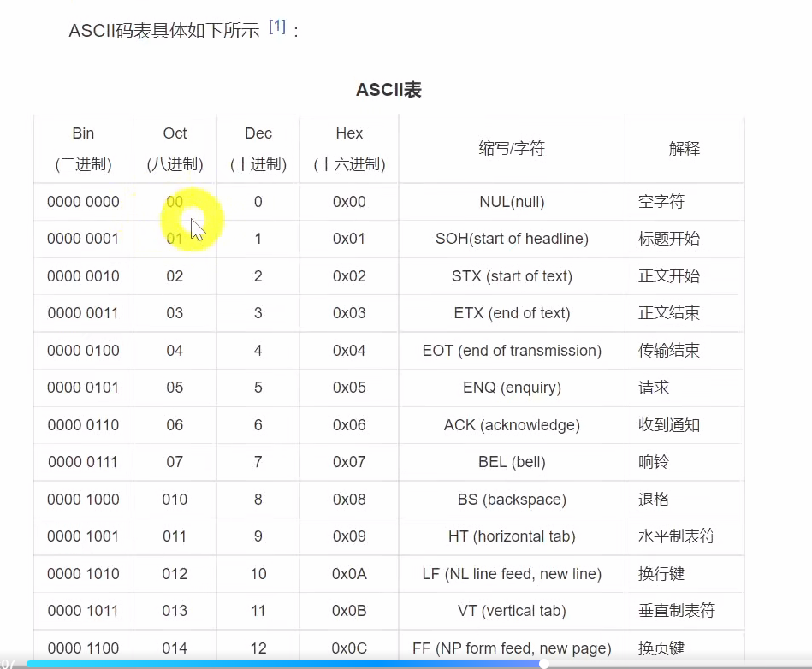Click the 'Bin (二进制)' column header
This screenshot has height=669, width=812.
tap(83, 149)
